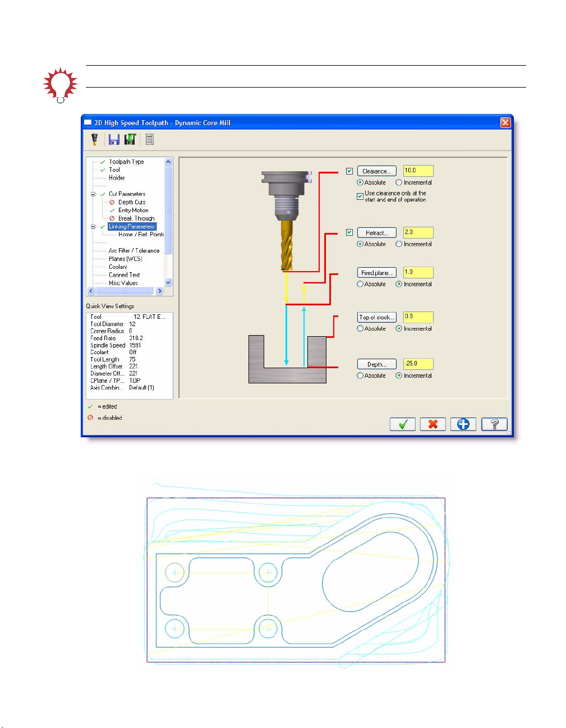This screenshot has height=728, width=566.
Task: Select Incremental for the Retract setting
Action: click(399, 244)
